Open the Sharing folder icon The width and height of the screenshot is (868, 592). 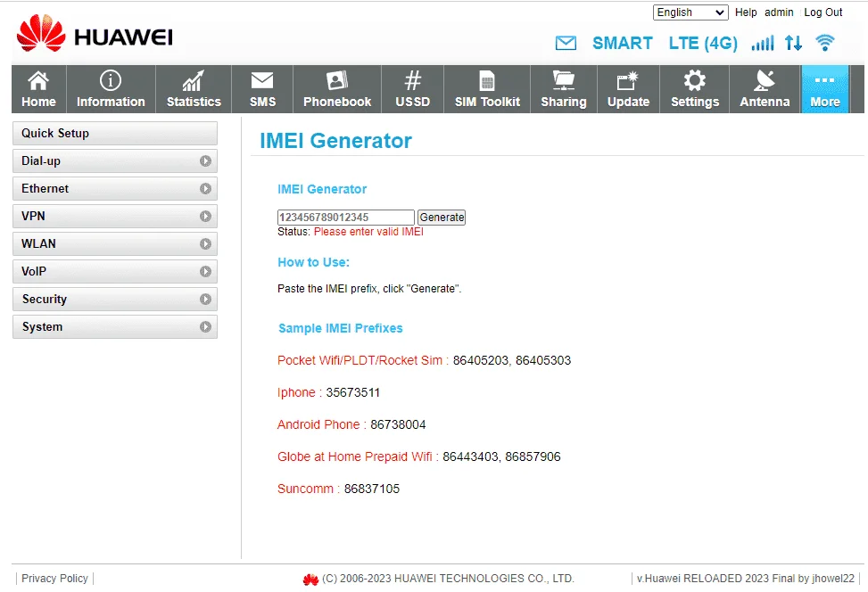[x=564, y=81]
